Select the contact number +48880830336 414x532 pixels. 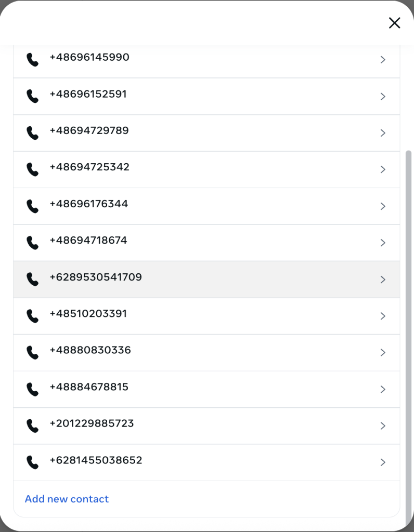pos(90,350)
